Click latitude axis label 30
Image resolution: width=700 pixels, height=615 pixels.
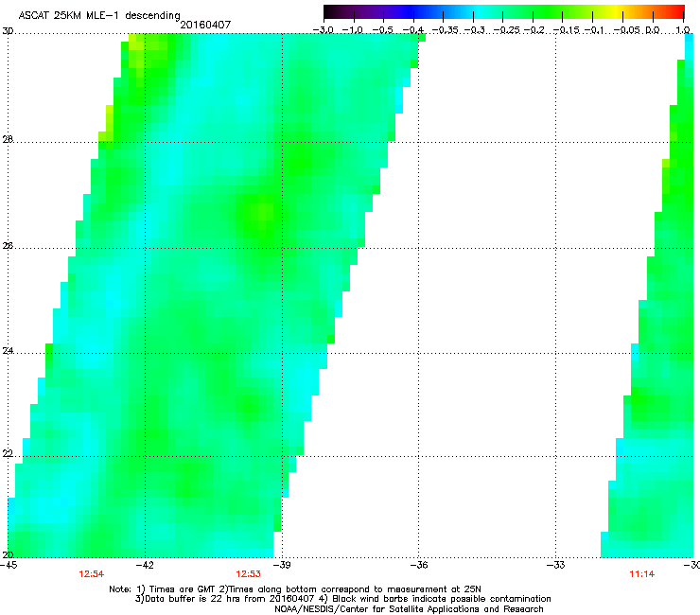click(8, 31)
